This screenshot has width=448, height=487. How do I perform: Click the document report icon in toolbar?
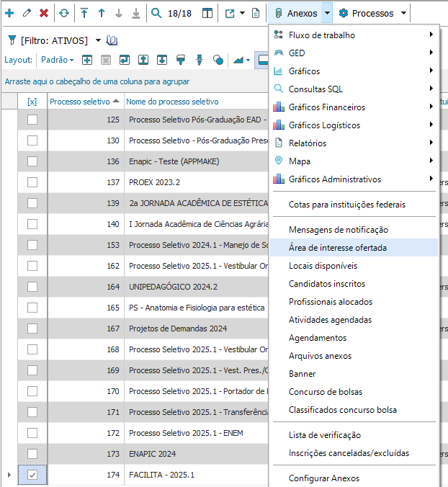pyautogui.click(x=256, y=13)
